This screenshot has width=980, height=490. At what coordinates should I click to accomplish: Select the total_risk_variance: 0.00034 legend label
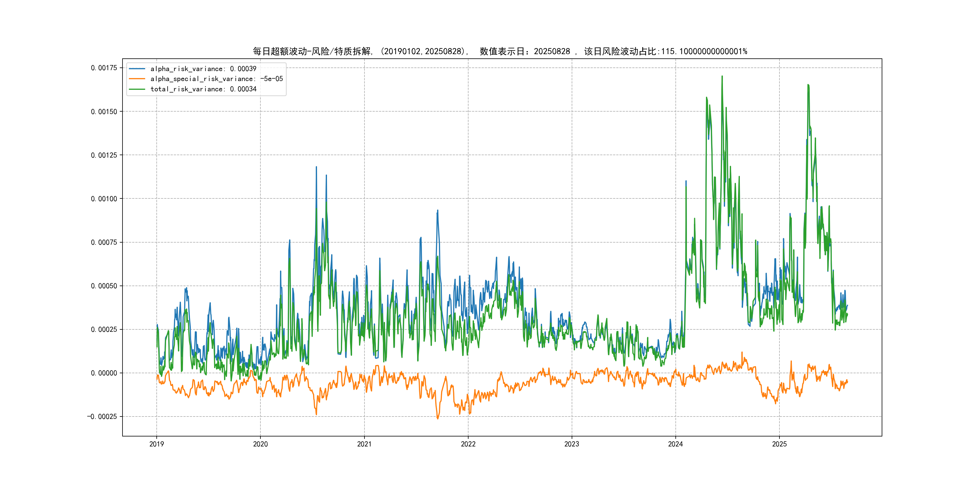(203, 89)
